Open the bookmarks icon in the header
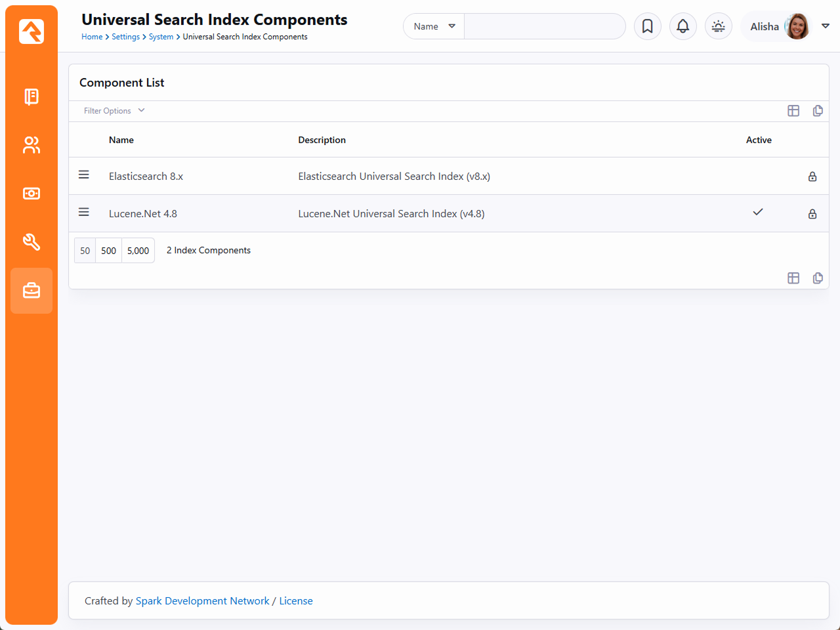The width and height of the screenshot is (840, 630). (x=647, y=26)
